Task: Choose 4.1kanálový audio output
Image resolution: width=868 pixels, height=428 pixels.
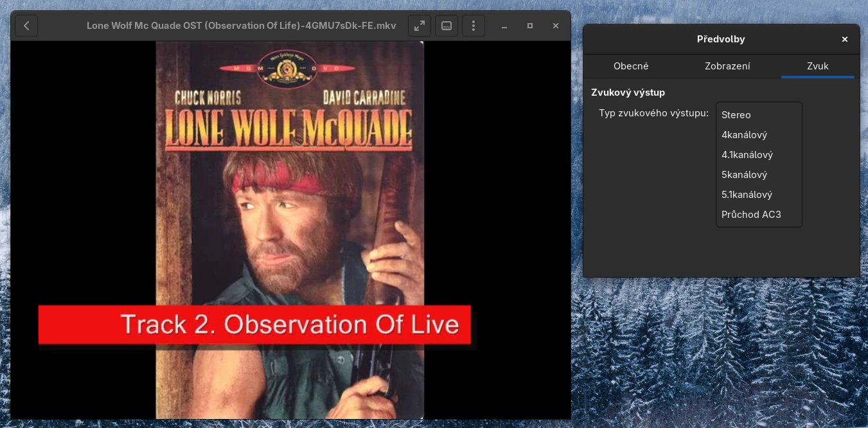Action: point(759,155)
